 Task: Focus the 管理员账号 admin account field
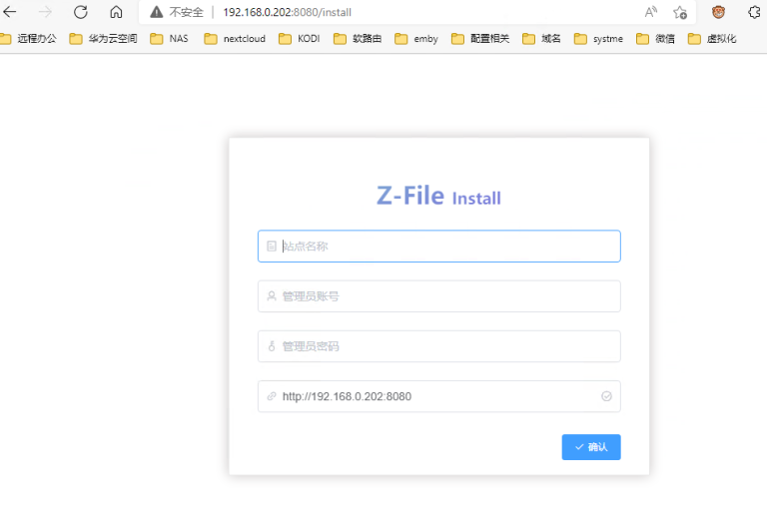(439, 296)
